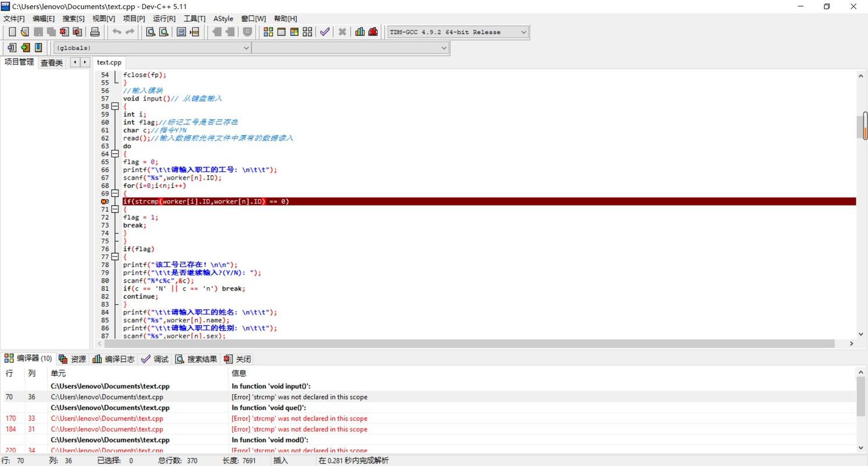The width and height of the screenshot is (868, 466).
Task: Collapse the fold box at line 58
Action: point(115,107)
